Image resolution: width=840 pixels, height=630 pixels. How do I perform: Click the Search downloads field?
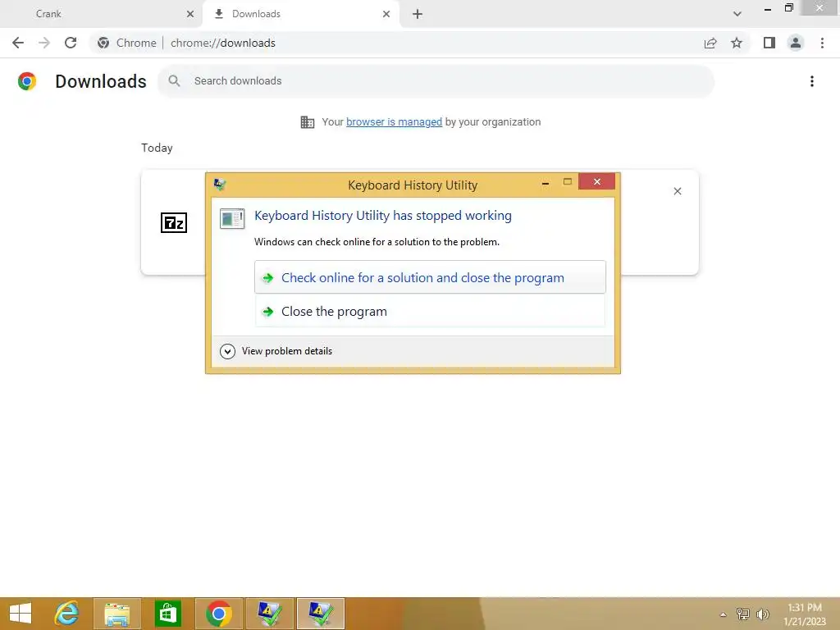[x=436, y=81]
